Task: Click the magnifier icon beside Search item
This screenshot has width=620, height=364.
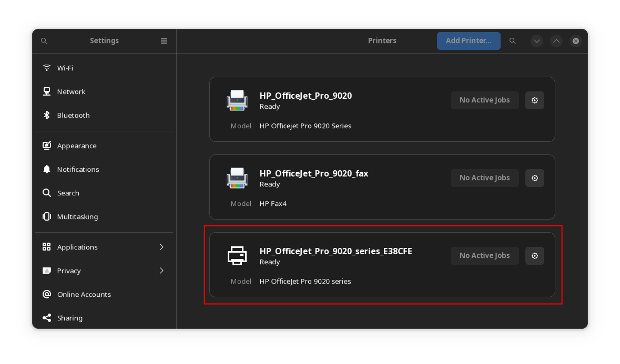Action: pyautogui.click(x=47, y=193)
